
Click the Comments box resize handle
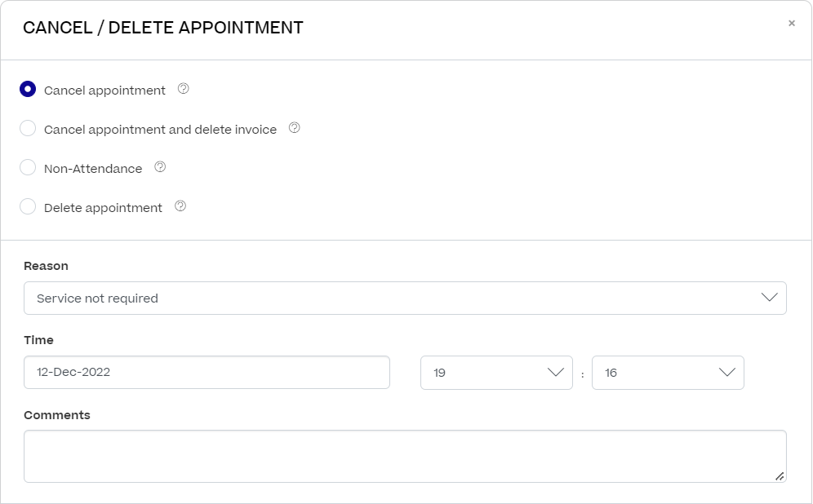click(780, 475)
